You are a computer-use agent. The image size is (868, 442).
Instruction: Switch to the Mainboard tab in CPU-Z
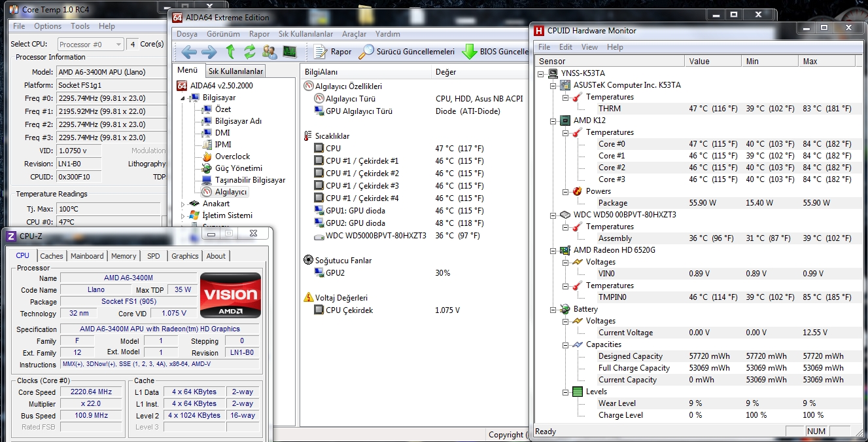coord(87,256)
